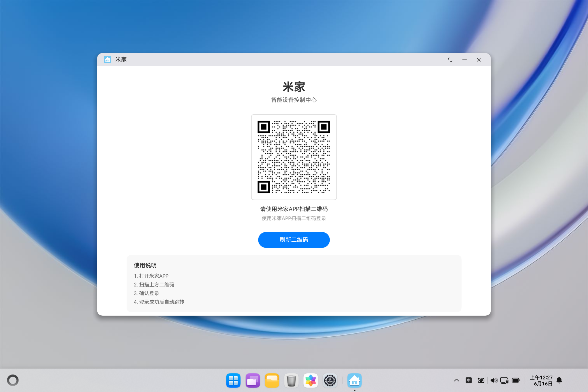
Task: Open the settings gear in dock
Action: tap(330, 381)
